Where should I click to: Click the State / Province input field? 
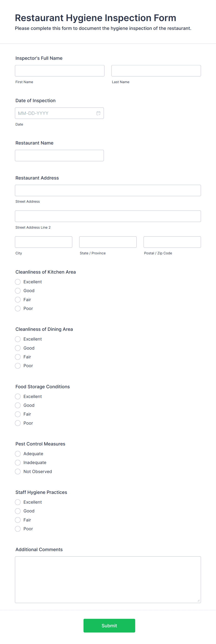(108, 242)
